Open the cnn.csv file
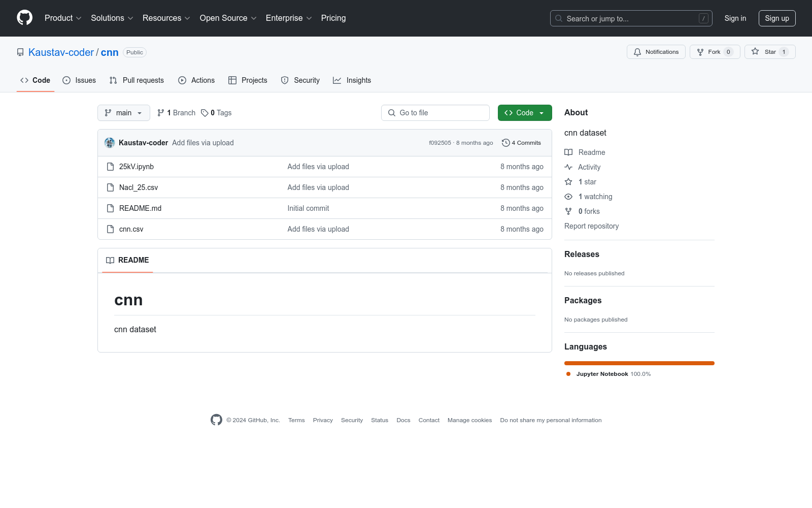The width and height of the screenshot is (812, 508). 131,229
